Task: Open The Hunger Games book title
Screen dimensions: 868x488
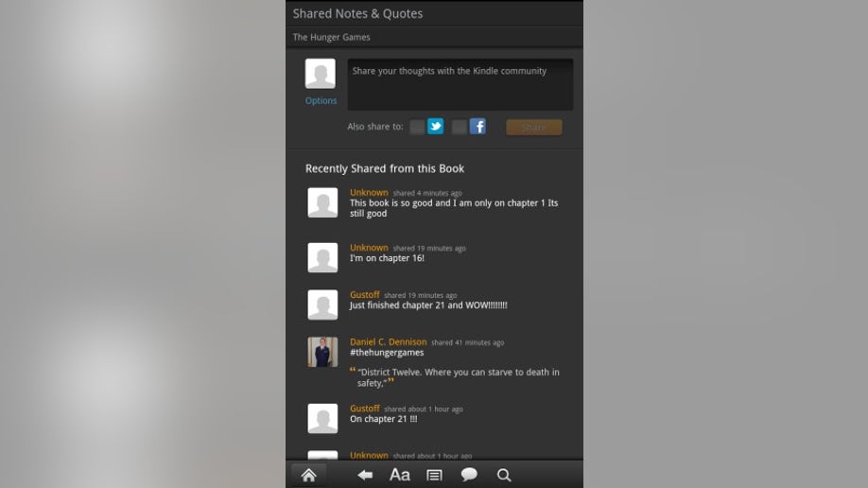Action: pos(332,37)
